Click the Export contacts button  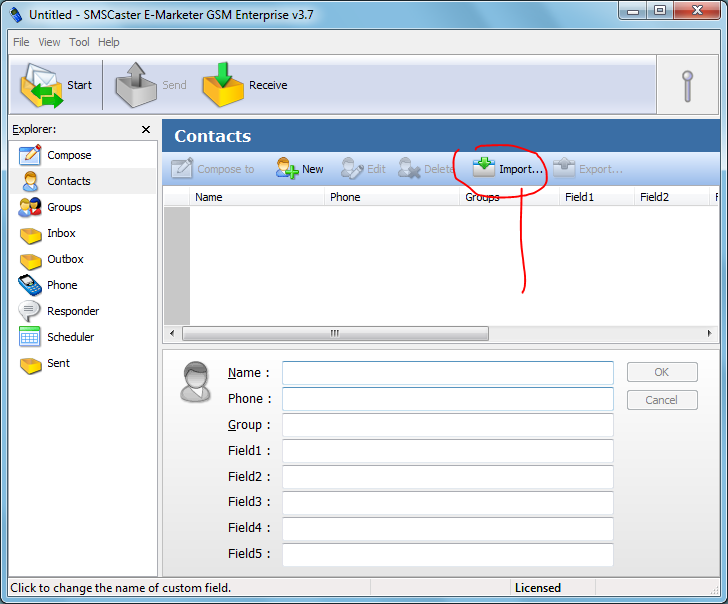click(x=588, y=169)
